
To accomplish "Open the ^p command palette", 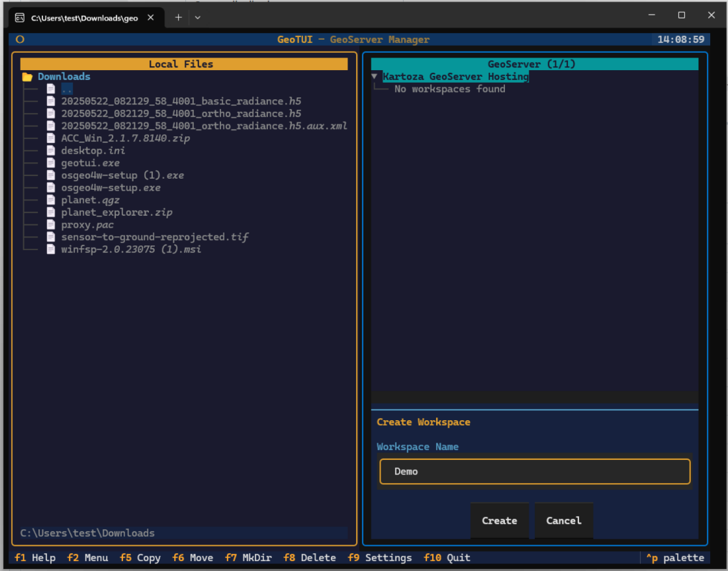I will pos(675,558).
